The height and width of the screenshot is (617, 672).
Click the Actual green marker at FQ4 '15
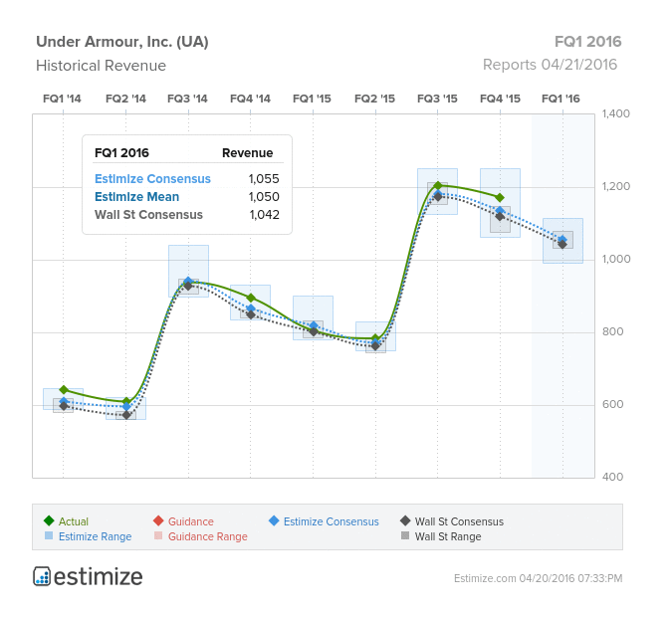pyautogui.click(x=500, y=197)
